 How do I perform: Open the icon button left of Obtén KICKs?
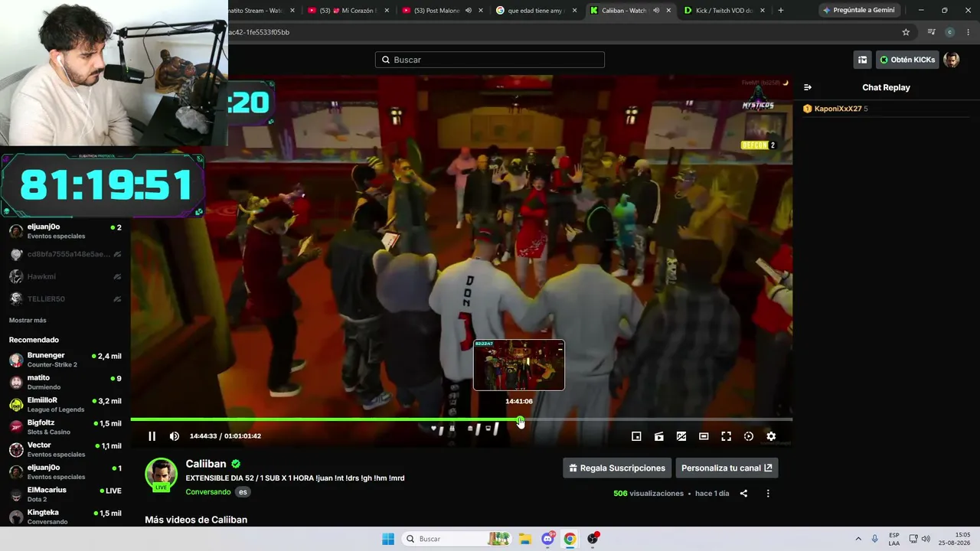(863, 60)
